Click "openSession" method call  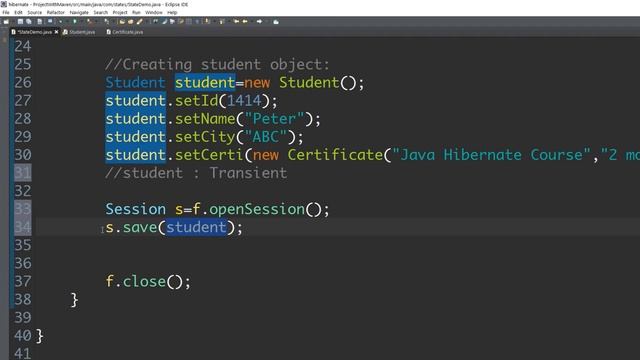coord(257,209)
